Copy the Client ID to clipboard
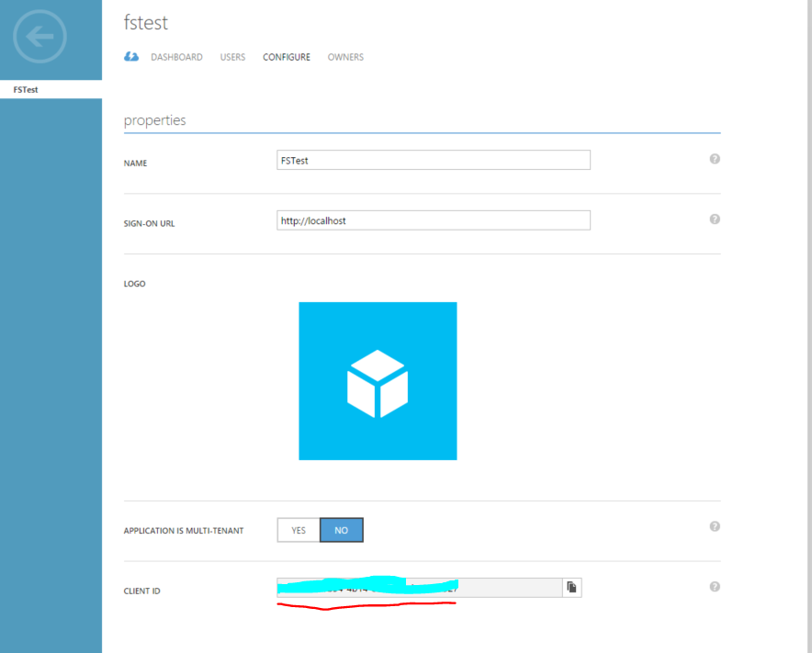 pos(571,587)
